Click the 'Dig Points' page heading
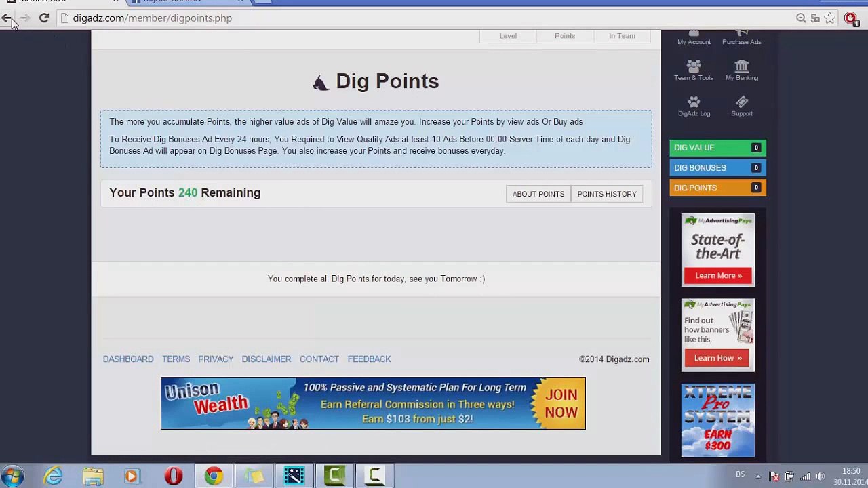Screen dimensions: 868x488 [387, 81]
